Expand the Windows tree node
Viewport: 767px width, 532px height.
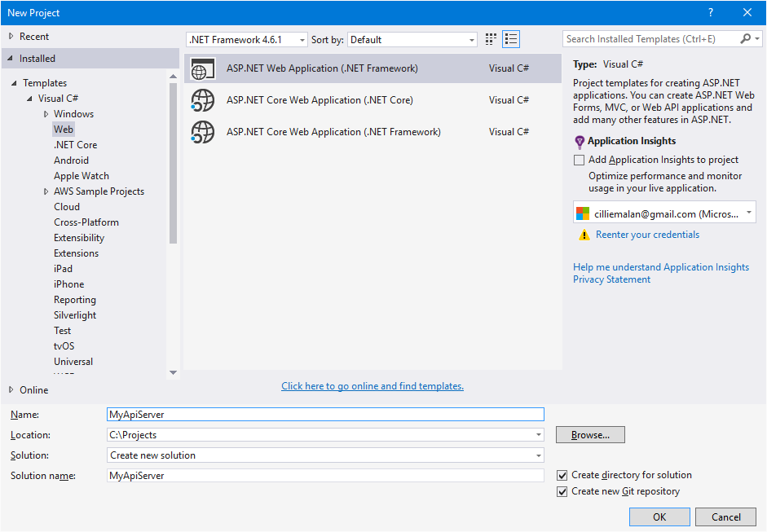coord(46,114)
